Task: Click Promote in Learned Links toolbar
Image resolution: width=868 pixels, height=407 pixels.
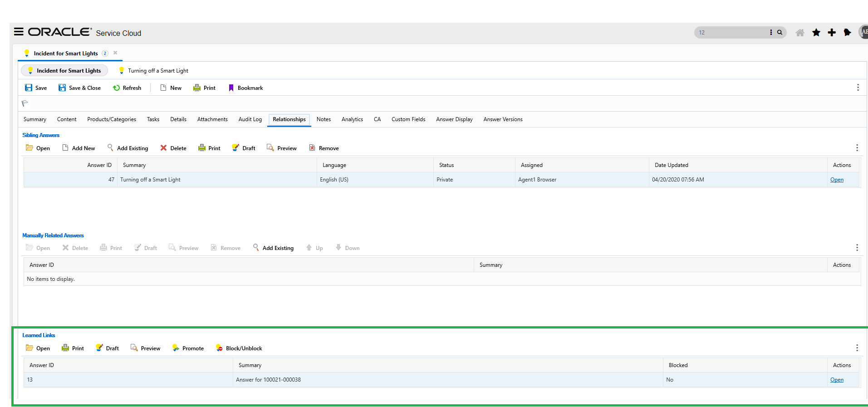Action: point(188,348)
